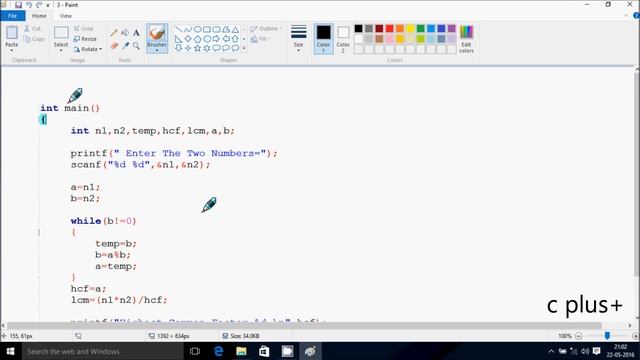Click the Resize button
This screenshot has height=360, width=640.
[x=85, y=39]
